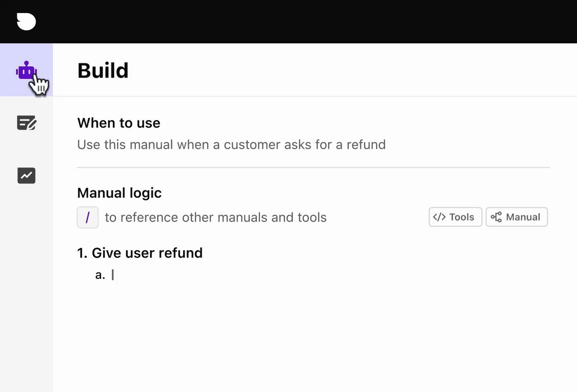
Task: Click the "a." sub-step list marker
Action: click(100, 275)
